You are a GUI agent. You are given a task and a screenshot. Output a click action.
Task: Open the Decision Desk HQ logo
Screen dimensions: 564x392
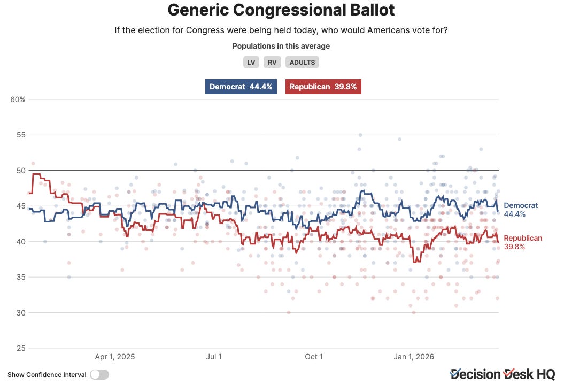click(x=503, y=374)
